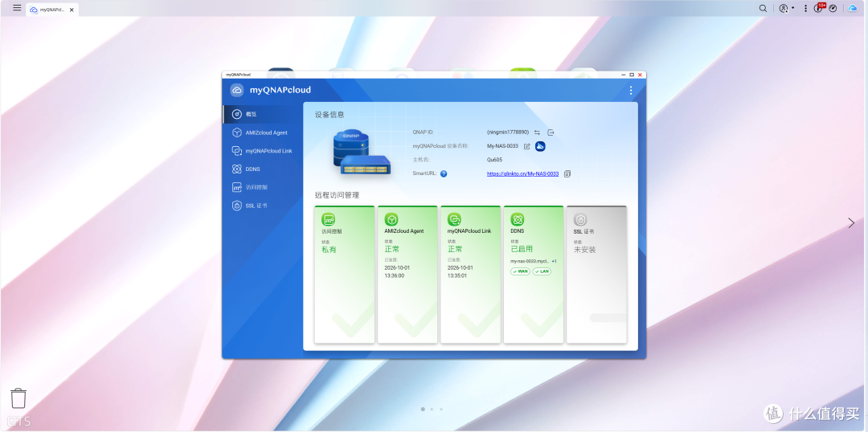Click the myQNAPcloud logo icon in header
The width and height of the screenshot is (868, 432).
point(237,90)
